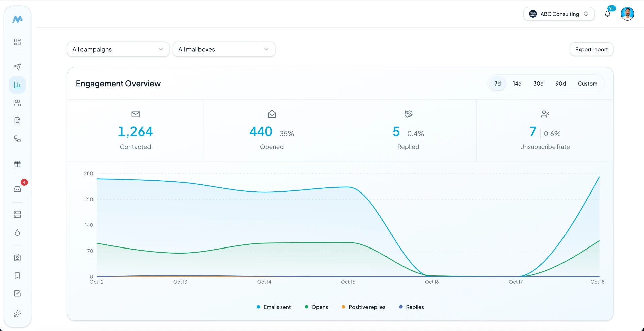Click the gift box icon
The image size is (644, 331).
click(17, 164)
